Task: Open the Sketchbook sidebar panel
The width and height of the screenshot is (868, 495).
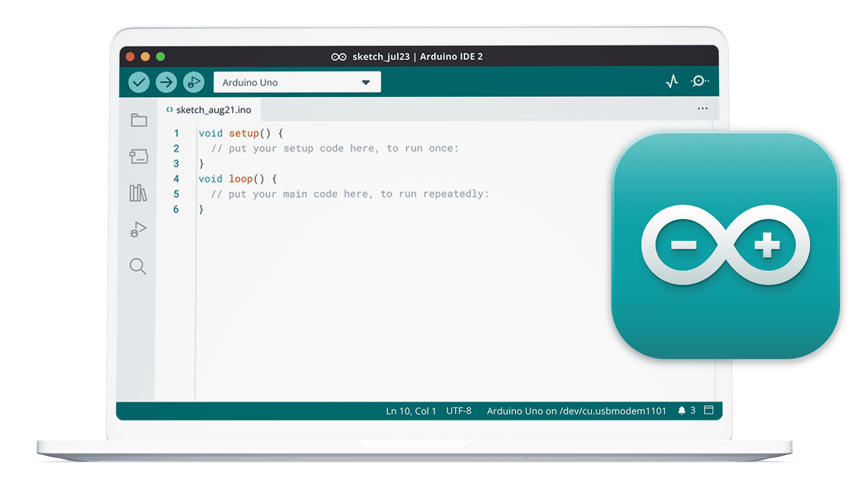Action: 138,121
